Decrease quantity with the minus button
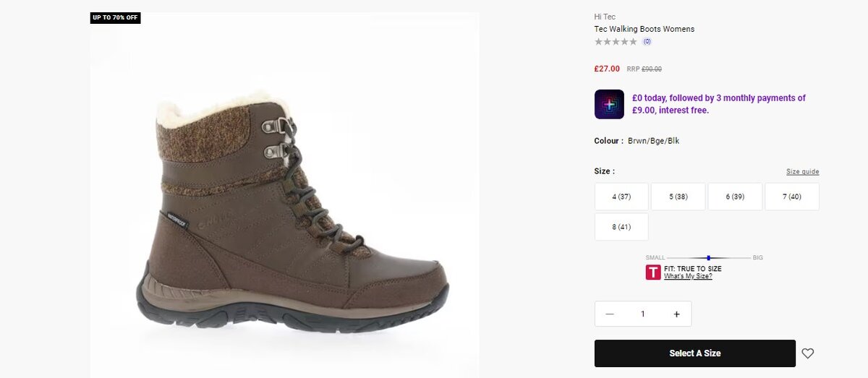868x378 pixels. 610,314
